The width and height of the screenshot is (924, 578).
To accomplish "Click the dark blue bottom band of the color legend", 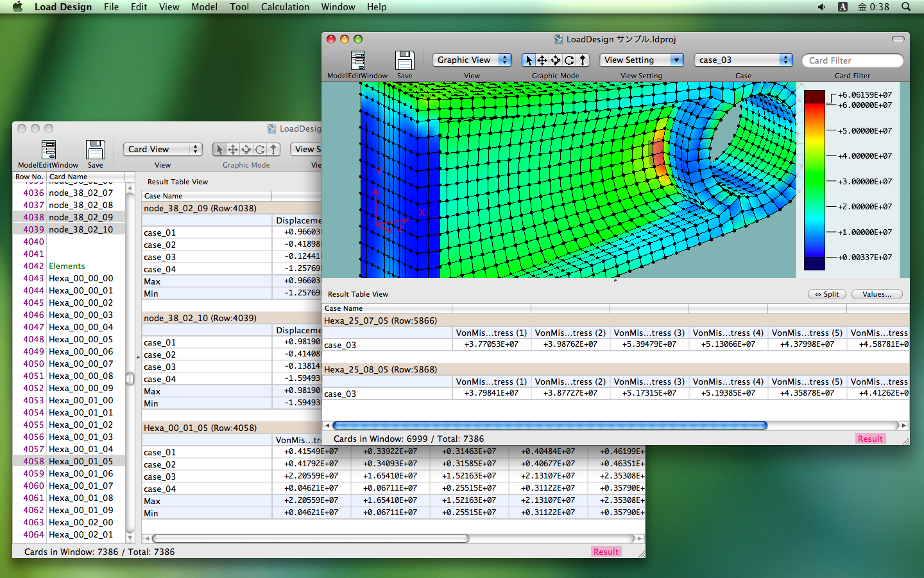I will click(814, 263).
